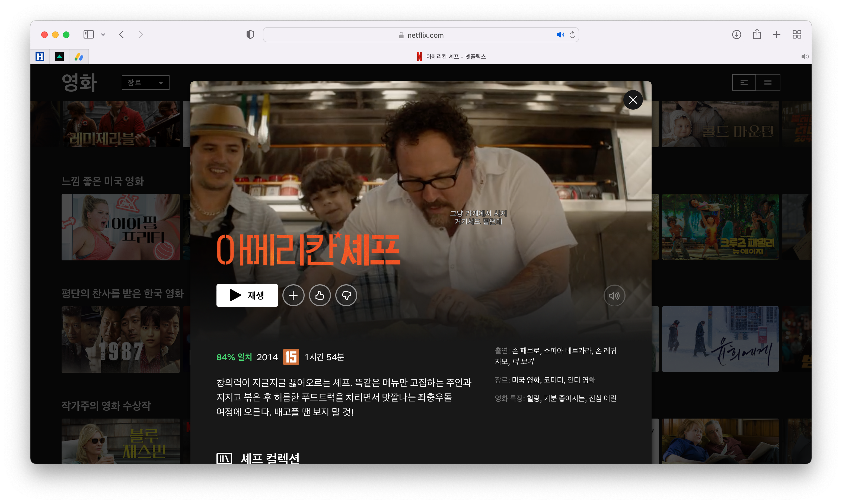Click the 느낌 좋은 미국 영화 row title
The width and height of the screenshot is (842, 504).
tap(103, 181)
